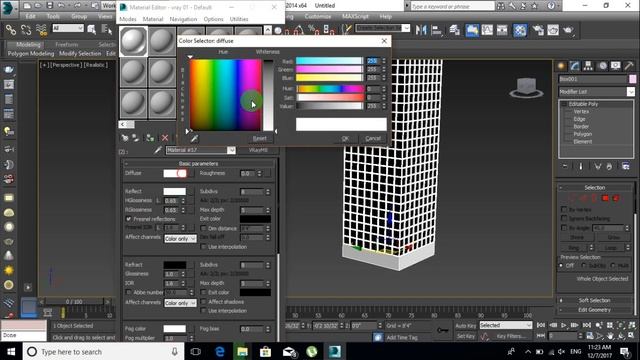
Task: Toggle By Vertex checkbox in Selection
Action: click(564, 209)
